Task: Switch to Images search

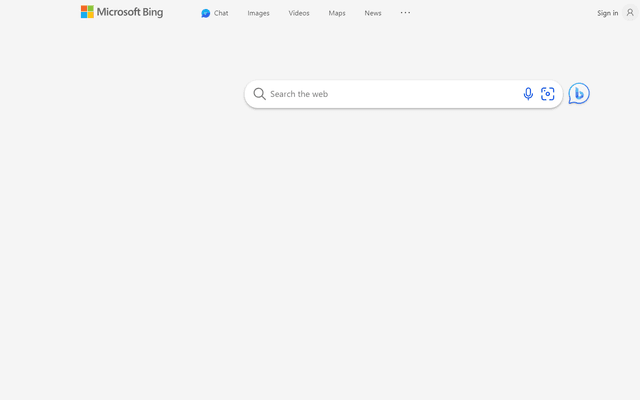Action: coord(258,13)
